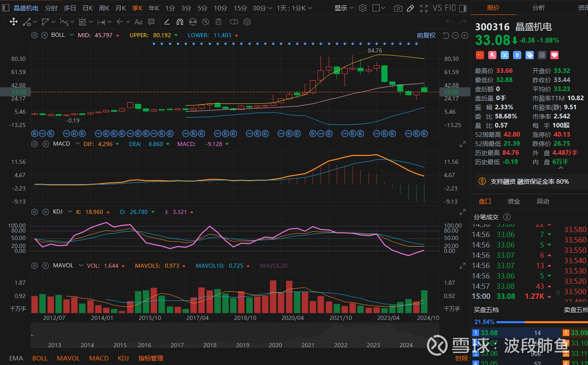Switch to the 分析 analysis tab
Image resolution: width=588 pixels, height=365 pixels.
(539, 8)
